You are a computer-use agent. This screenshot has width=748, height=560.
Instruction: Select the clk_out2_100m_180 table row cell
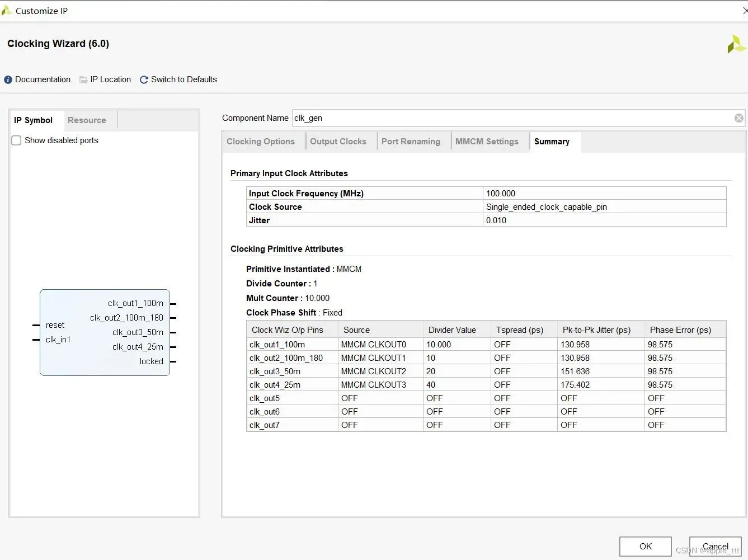point(293,358)
